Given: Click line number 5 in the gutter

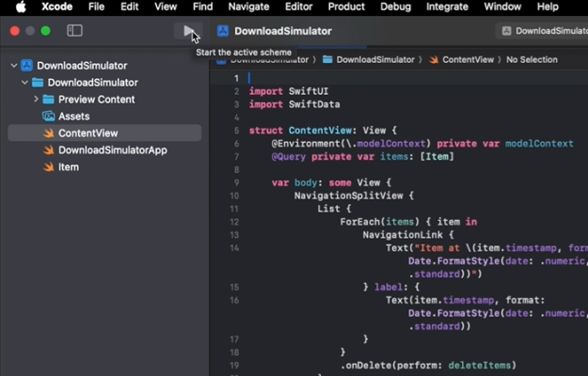Looking at the screenshot, I should [236, 131].
